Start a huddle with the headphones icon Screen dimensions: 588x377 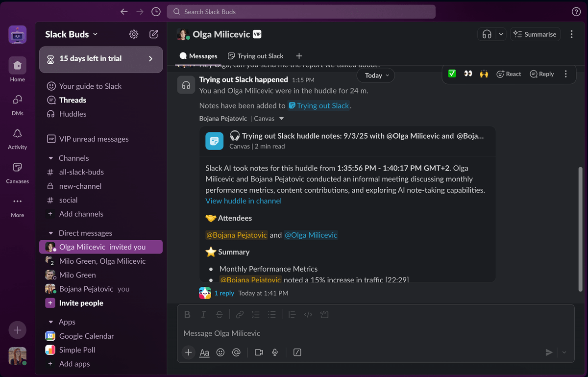tap(487, 34)
